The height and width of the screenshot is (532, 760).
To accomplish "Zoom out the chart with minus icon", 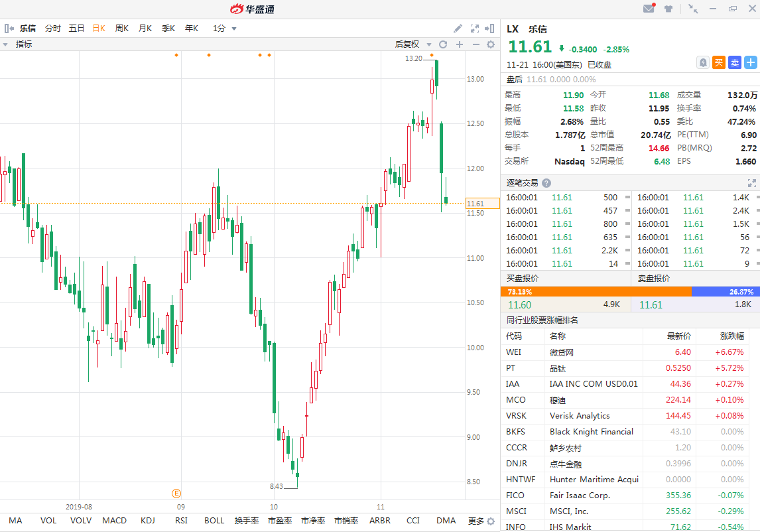I will (475, 44).
